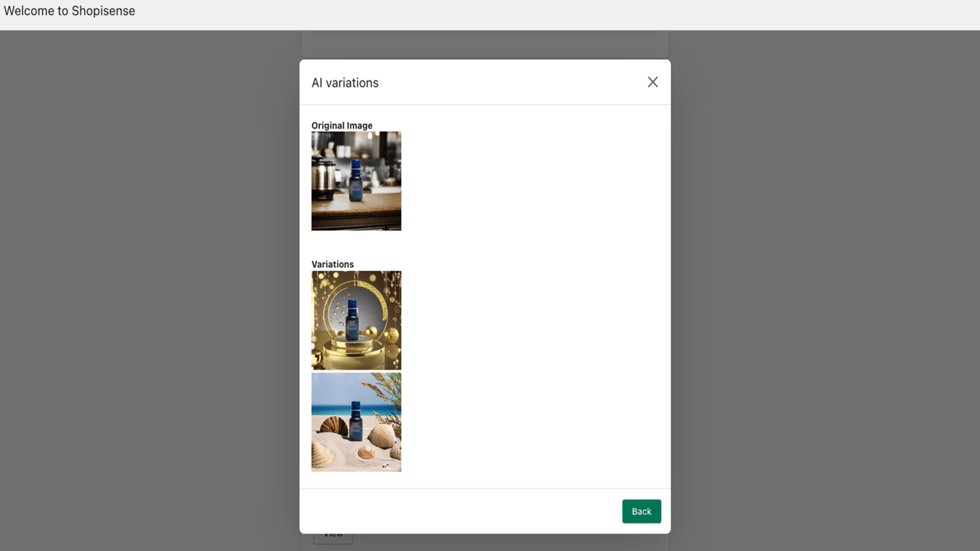Close the AI variations dialog

(652, 82)
